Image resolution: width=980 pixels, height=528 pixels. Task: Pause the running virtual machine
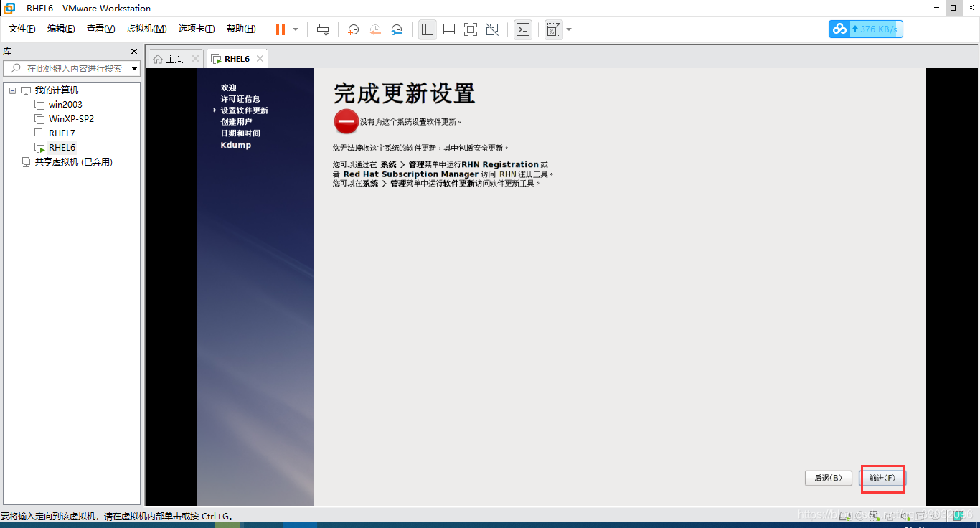coord(280,29)
